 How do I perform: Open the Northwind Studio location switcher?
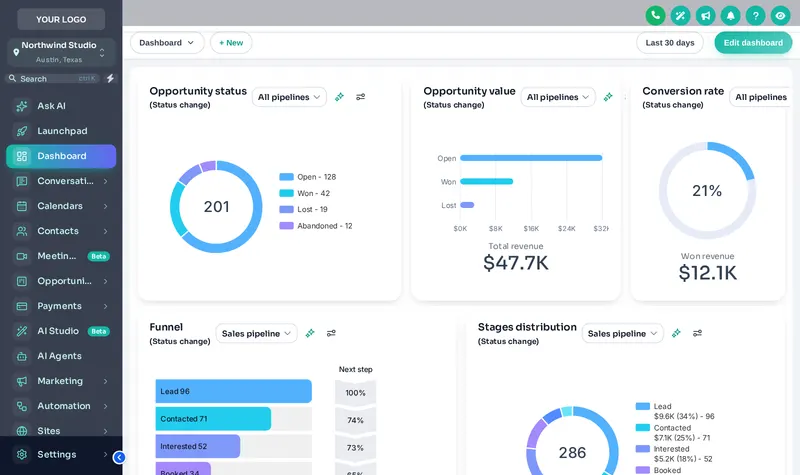[61, 52]
